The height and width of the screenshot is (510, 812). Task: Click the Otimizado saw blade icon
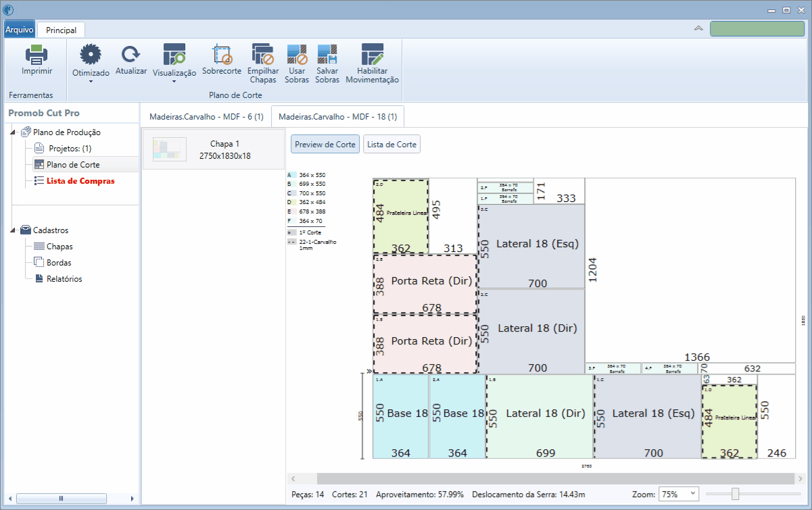click(90, 54)
